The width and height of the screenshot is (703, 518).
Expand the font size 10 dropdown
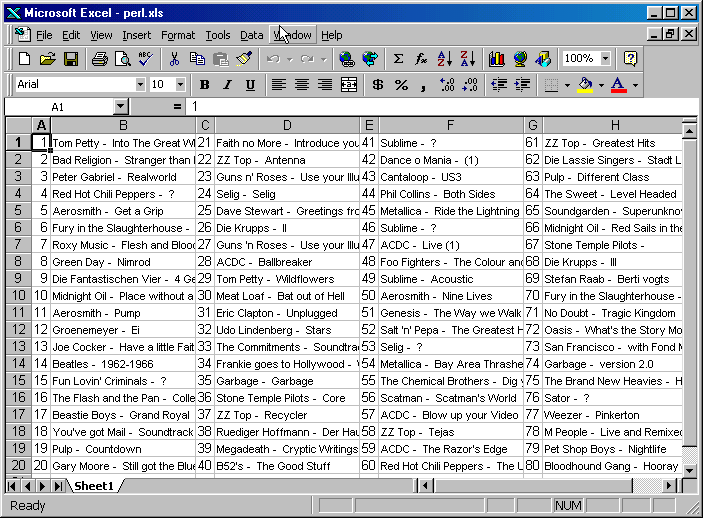(180, 84)
